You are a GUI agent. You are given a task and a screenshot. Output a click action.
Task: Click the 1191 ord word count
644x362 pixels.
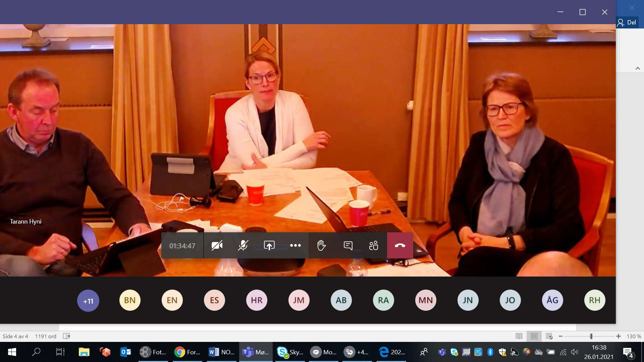(x=46, y=336)
